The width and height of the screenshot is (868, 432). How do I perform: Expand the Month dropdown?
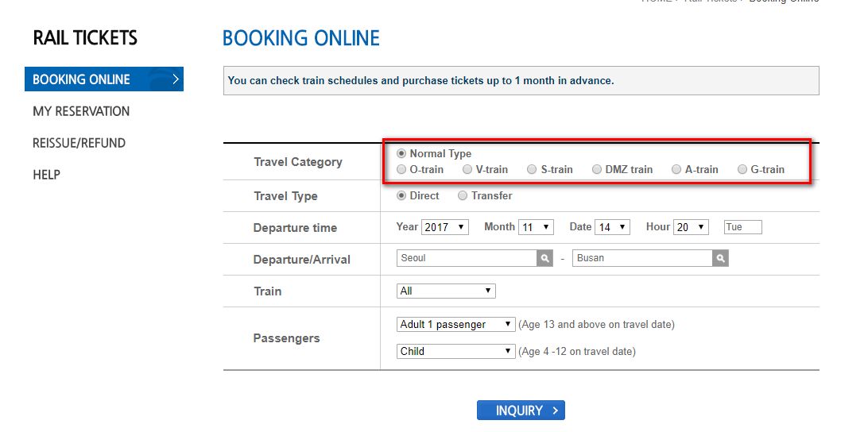[x=536, y=227]
